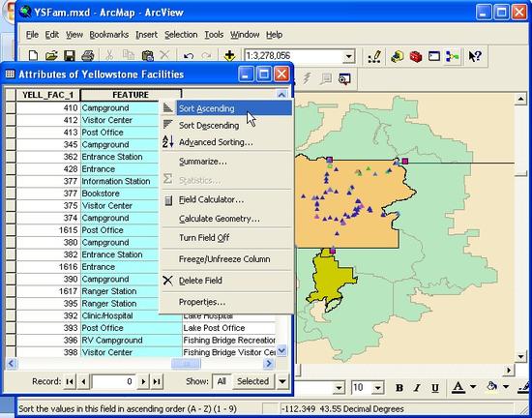
Task: Click the New Map File icon
Action: tap(33, 55)
